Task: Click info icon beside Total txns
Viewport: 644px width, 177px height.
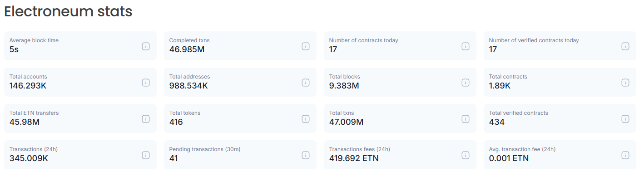Action: pyautogui.click(x=466, y=119)
